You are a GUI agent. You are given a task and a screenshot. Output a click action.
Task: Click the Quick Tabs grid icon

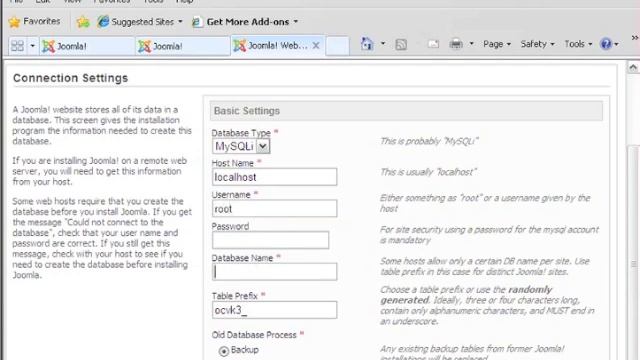coord(18,45)
